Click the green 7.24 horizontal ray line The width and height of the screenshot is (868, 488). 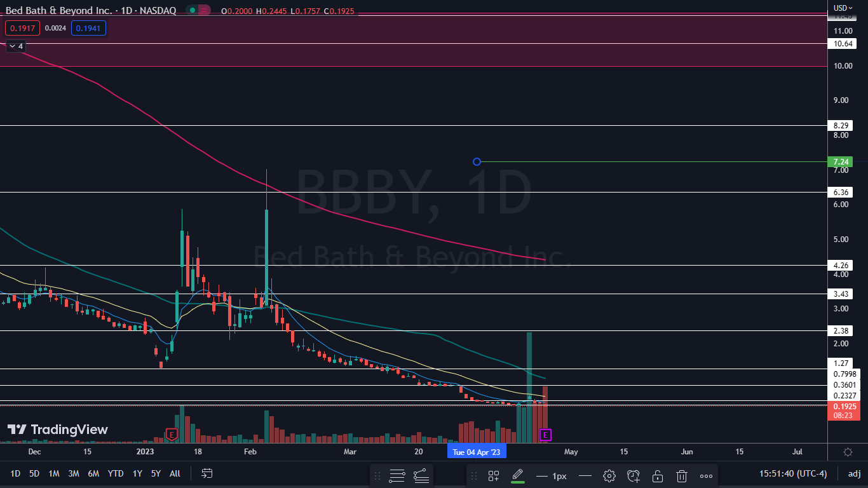coord(653,161)
